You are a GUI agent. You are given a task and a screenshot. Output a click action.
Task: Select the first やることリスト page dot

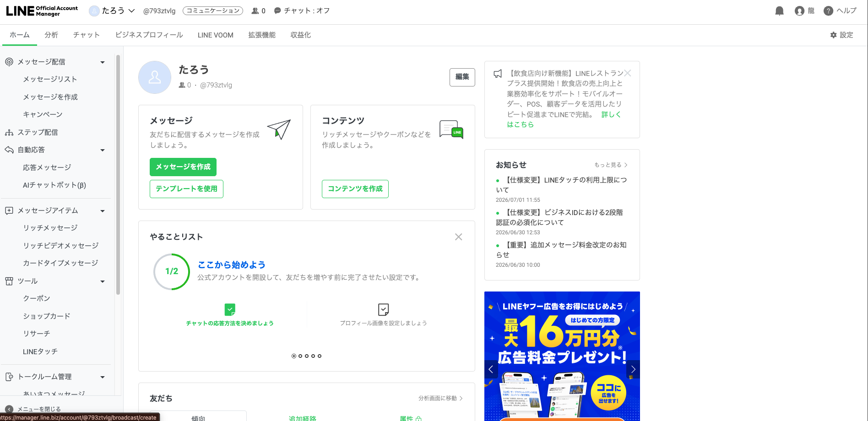294,356
